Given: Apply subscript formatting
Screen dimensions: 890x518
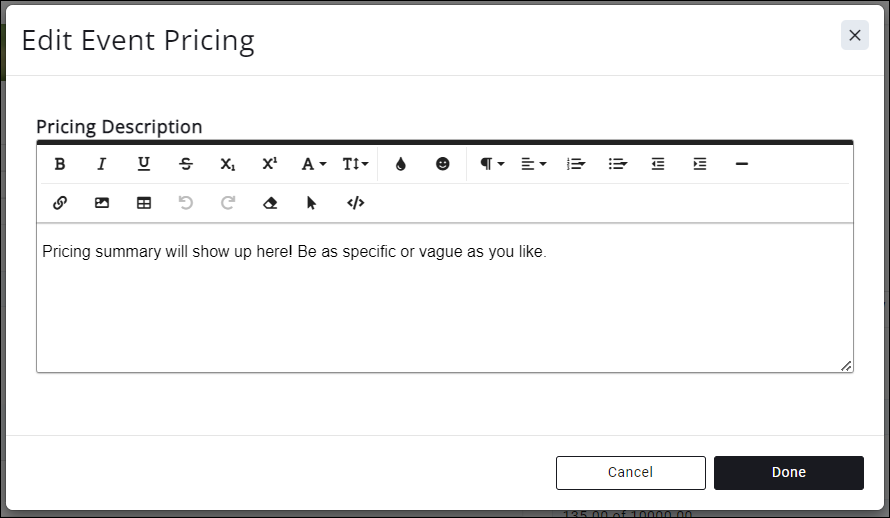Looking at the screenshot, I should [228, 164].
